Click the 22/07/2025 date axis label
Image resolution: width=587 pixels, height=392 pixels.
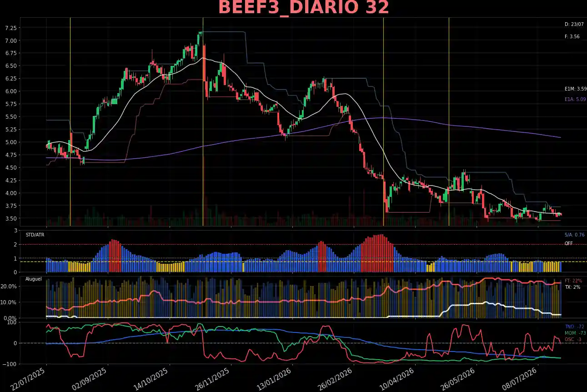point(28,379)
